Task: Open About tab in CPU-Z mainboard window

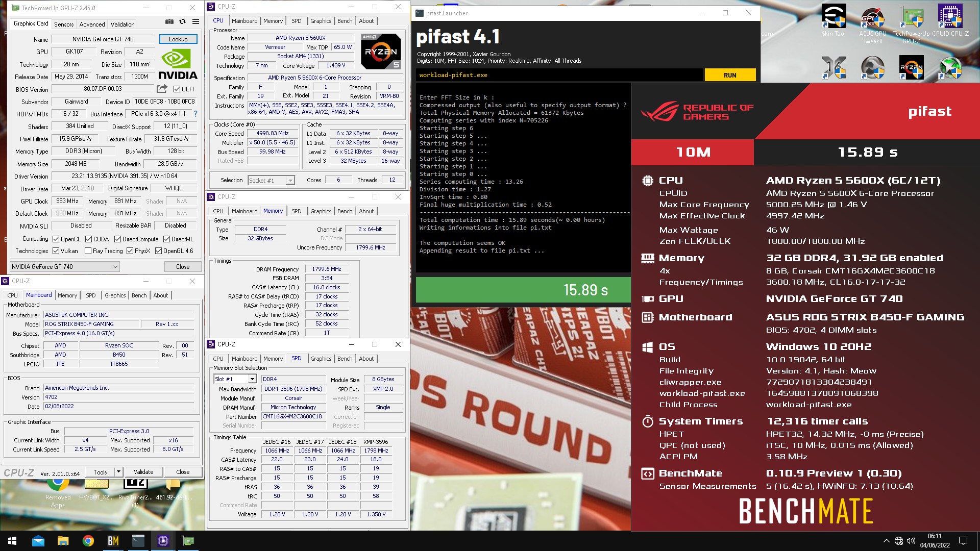Action: click(x=160, y=295)
